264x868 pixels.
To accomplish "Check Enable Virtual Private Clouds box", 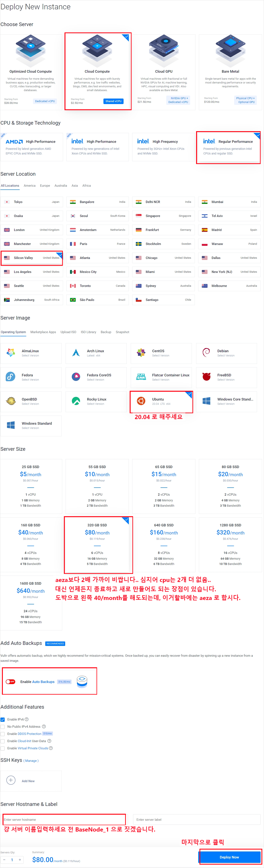I will tap(3, 748).
